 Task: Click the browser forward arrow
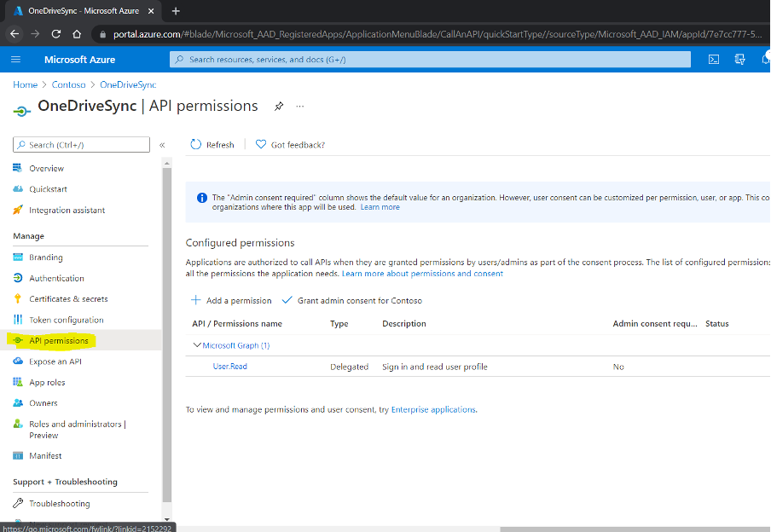(x=35, y=34)
